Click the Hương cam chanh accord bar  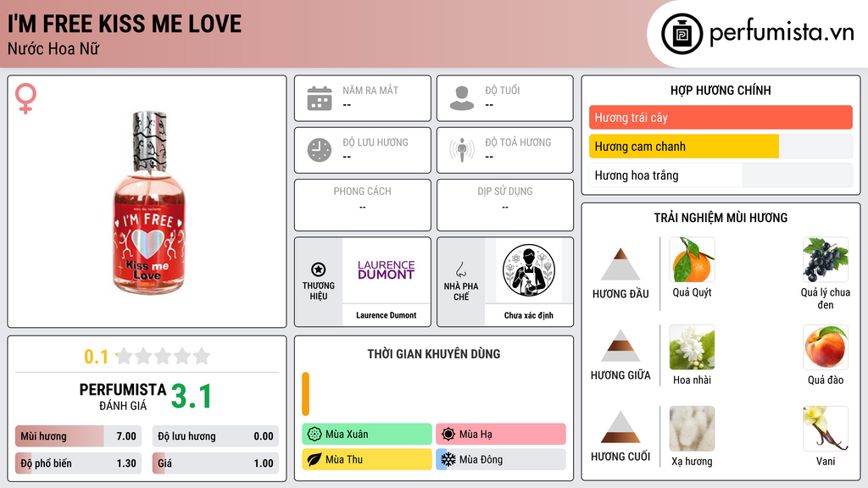[721, 147]
